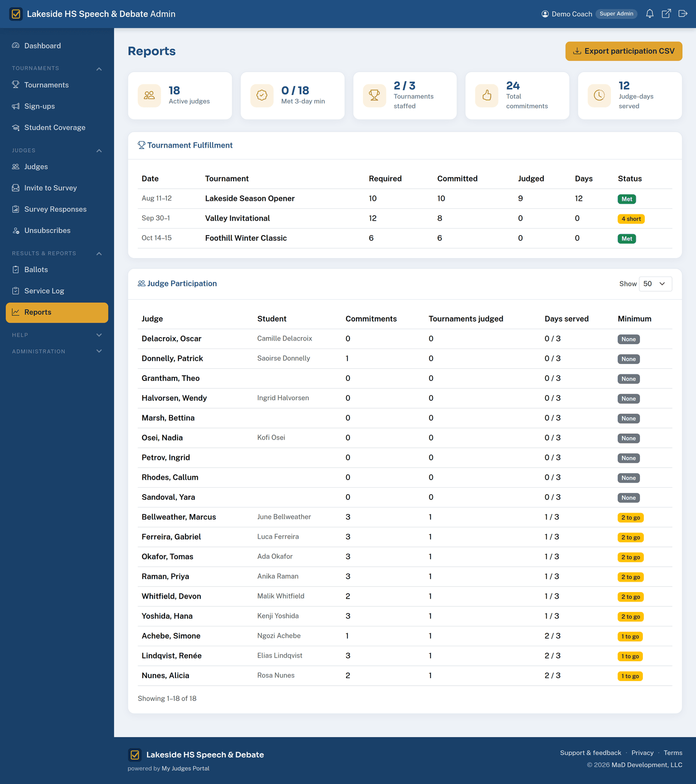Click judge name Nunes, Alicia

166,676
